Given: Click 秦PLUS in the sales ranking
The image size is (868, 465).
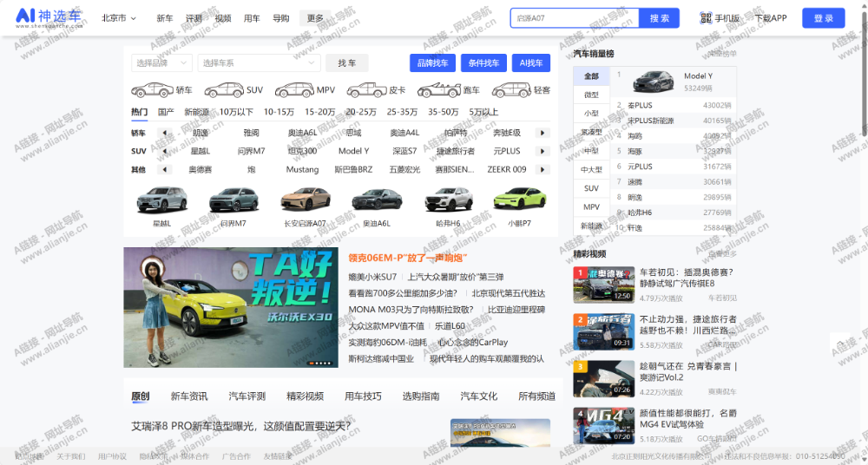Looking at the screenshot, I should coord(640,105).
